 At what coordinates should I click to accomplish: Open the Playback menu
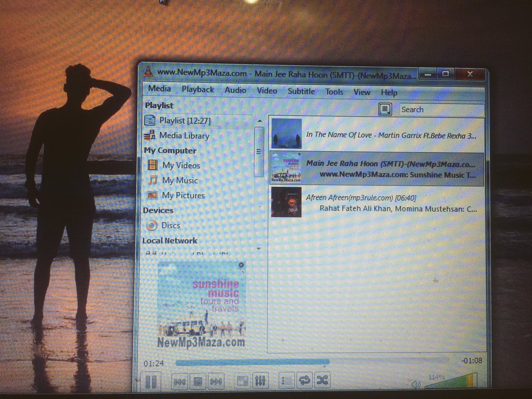pos(198,89)
